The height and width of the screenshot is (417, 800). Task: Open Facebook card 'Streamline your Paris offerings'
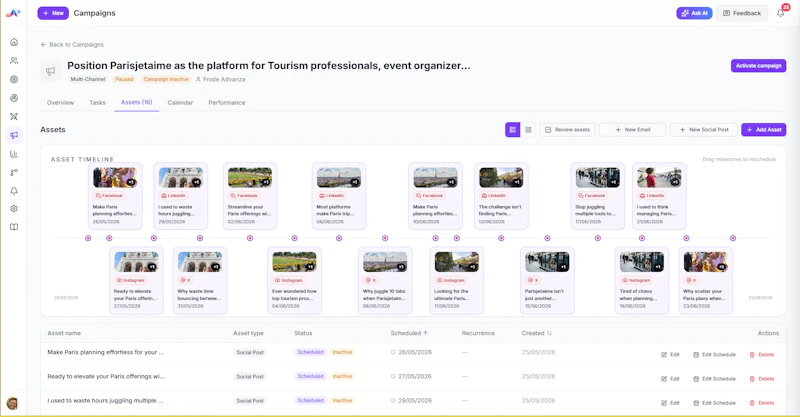[250, 196]
